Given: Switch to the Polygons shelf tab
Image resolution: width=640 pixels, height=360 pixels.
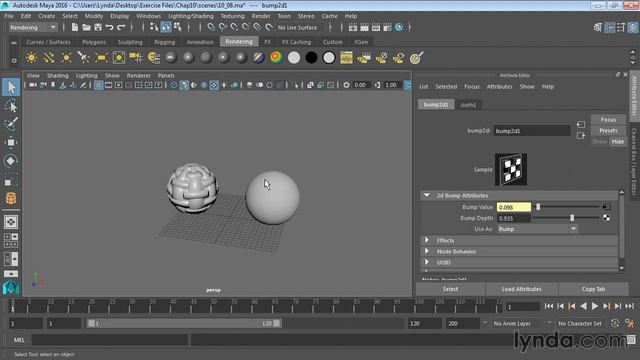Looking at the screenshot, I should (x=94, y=42).
